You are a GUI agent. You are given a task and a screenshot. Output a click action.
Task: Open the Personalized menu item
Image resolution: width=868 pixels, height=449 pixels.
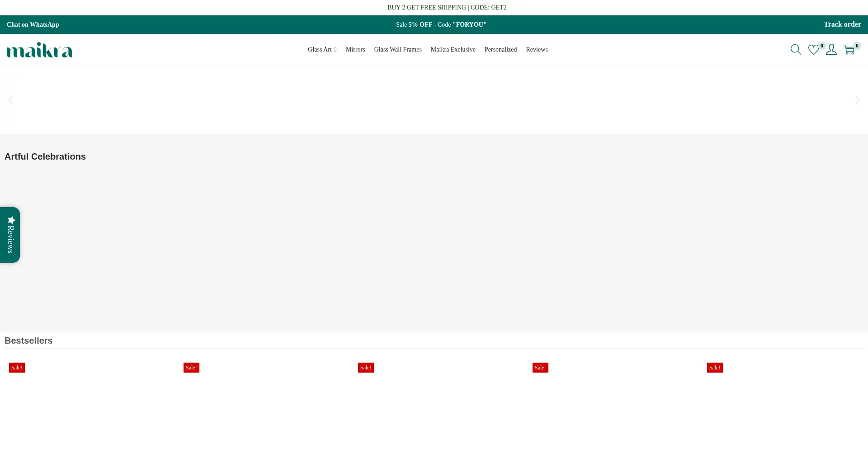click(x=500, y=50)
